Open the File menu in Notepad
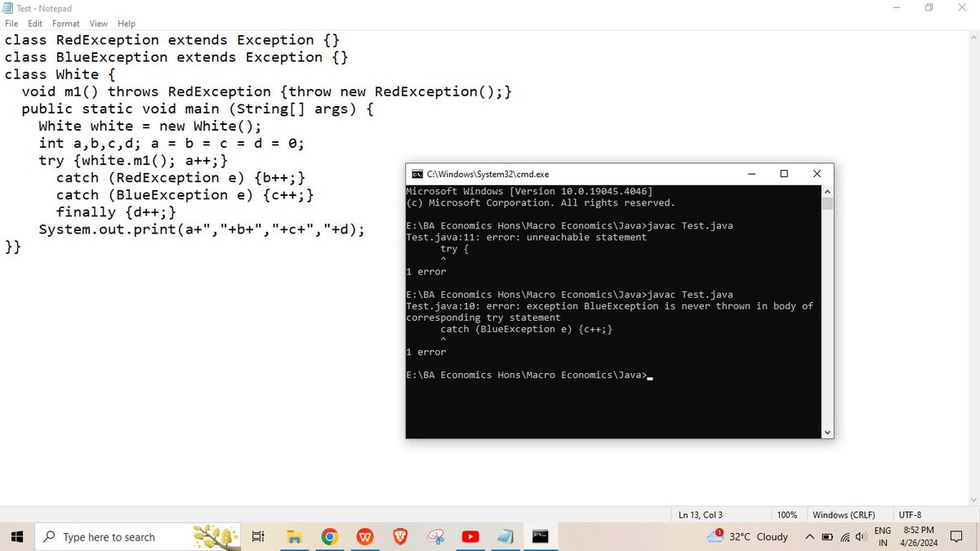 11,24
